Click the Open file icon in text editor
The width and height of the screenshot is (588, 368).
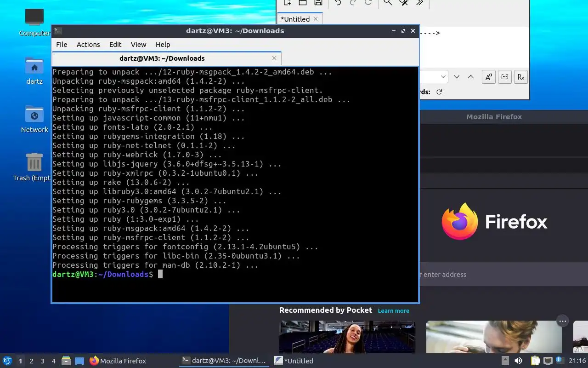point(303,2)
